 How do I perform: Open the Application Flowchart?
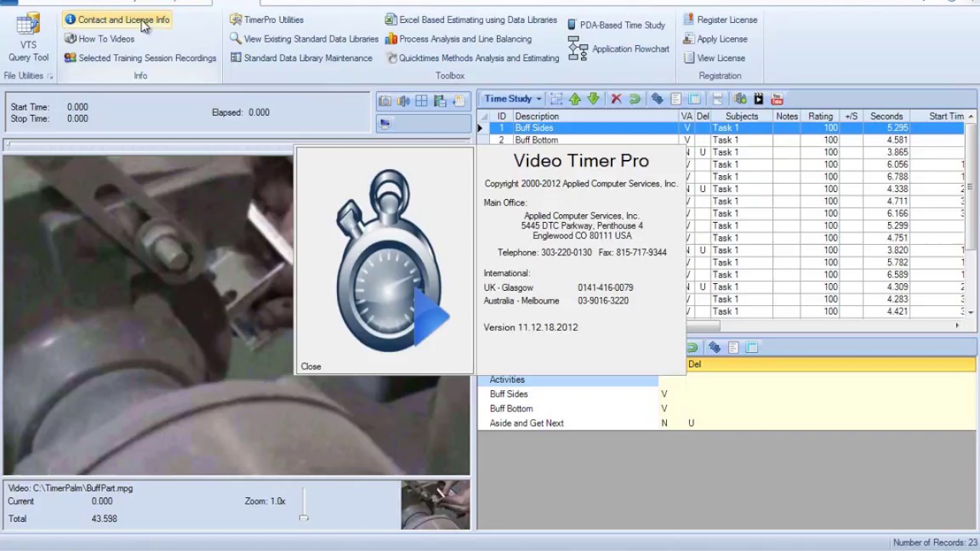click(619, 49)
